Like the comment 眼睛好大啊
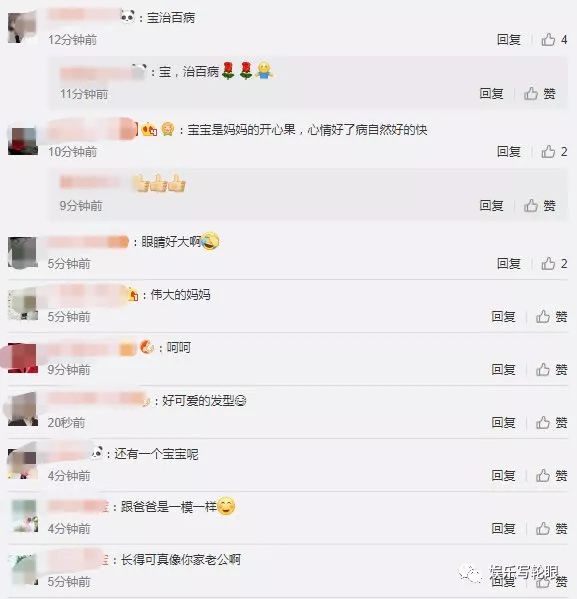The height and width of the screenshot is (599, 577). (x=554, y=263)
